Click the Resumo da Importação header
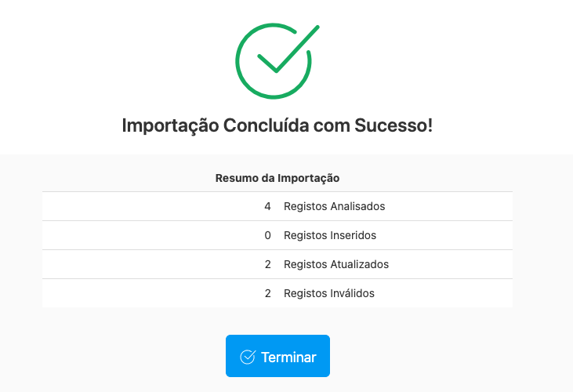Screen dimensions: 573x392 point(277,178)
